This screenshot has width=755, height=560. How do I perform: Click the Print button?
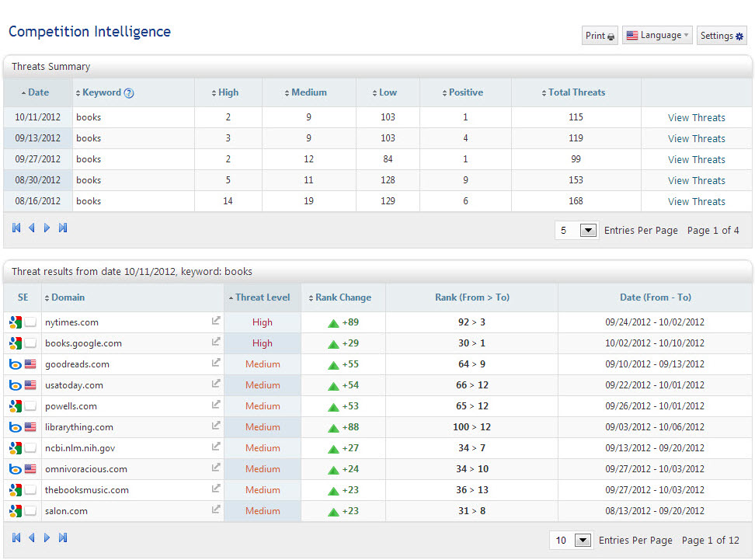pyautogui.click(x=600, y=36)
